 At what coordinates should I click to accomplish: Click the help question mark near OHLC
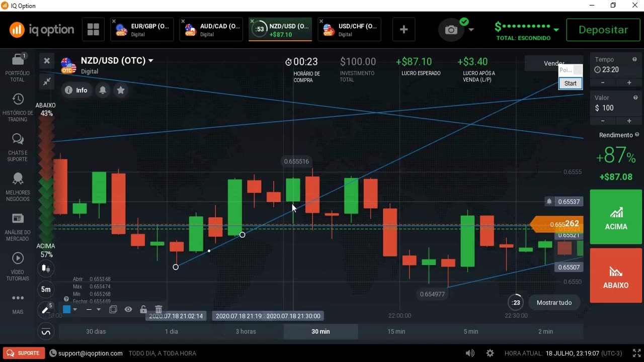[x=66, y=299]
